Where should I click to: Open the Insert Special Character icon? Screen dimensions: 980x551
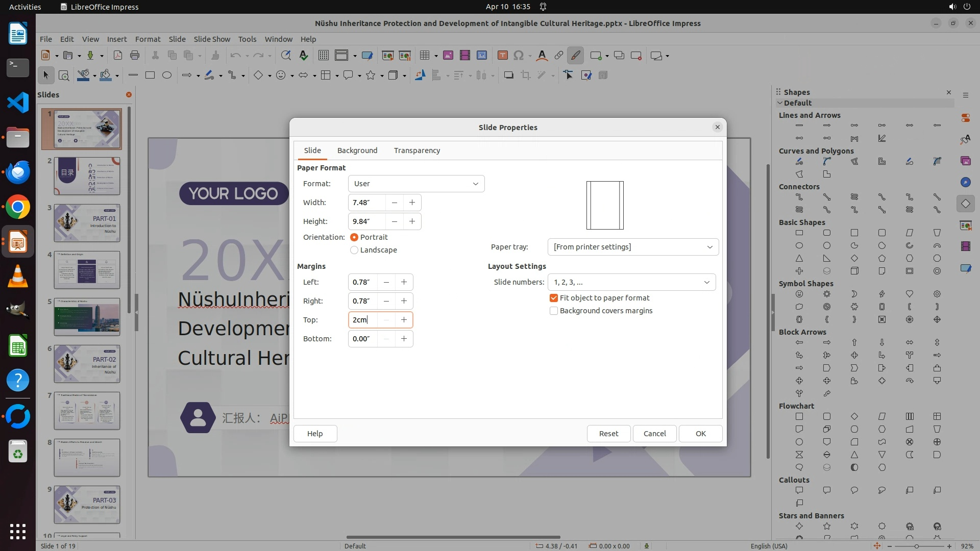519,56
